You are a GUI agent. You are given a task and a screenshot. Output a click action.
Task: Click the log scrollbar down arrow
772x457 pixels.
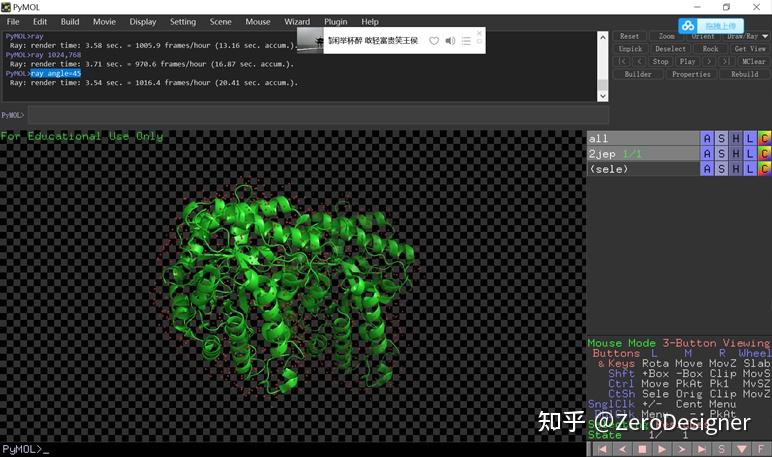(603, 96)
